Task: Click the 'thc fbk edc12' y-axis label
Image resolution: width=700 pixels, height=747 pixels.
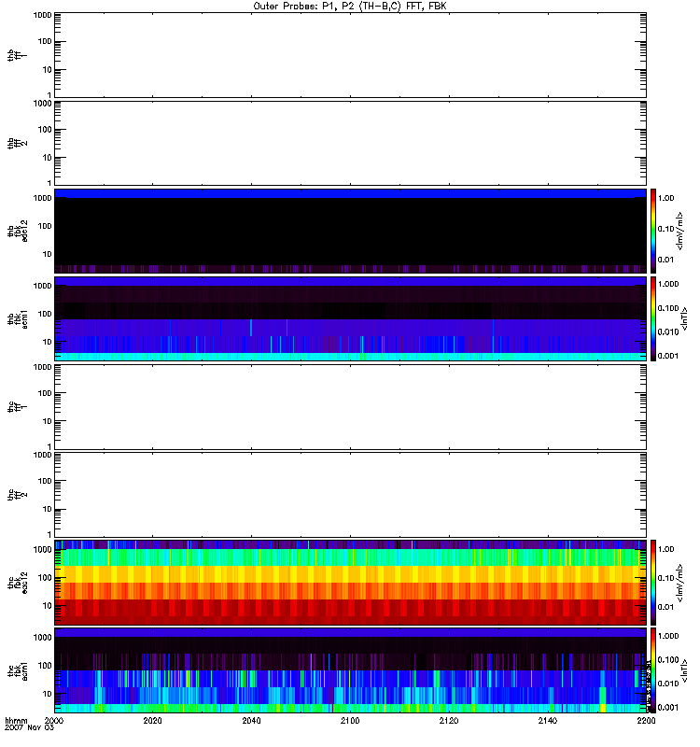Action: (x=18, y=583)
